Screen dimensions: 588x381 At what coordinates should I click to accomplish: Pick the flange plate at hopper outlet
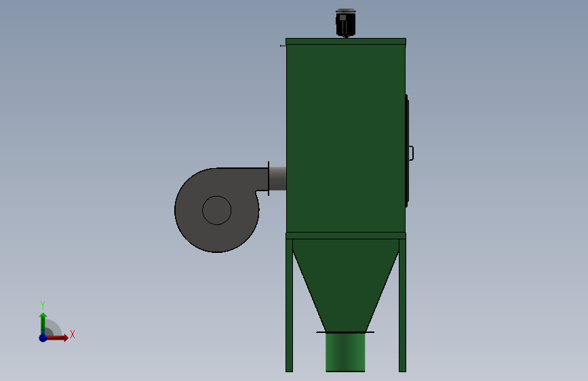(345, 332)
